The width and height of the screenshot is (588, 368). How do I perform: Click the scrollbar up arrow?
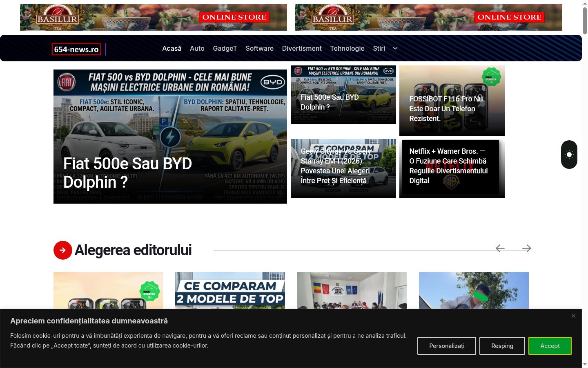click(585, 3)
